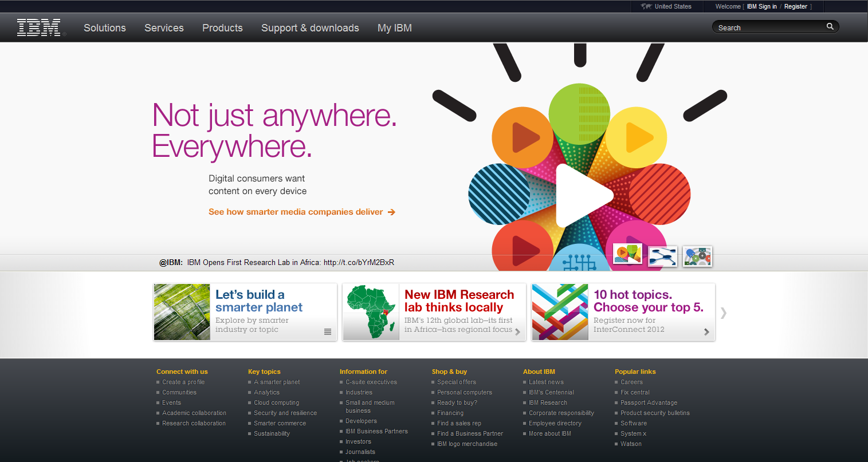Open Personal computers link
The width and height of the screenshot is (868, 462).
(465, 392)
